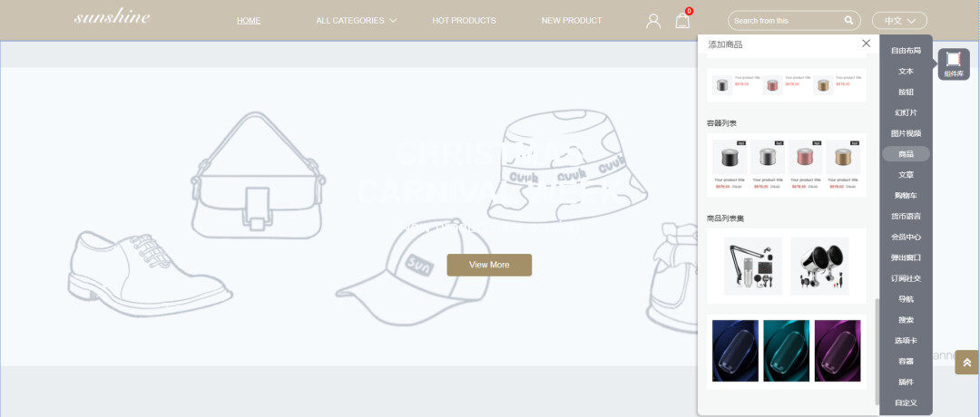Click the search magnifier icon

[848, 21]
